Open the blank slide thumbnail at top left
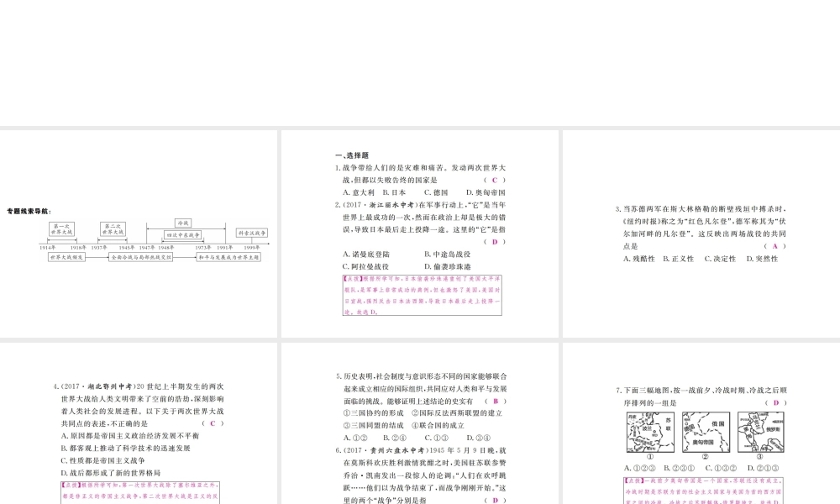Viewport: 840px width, 504px height. pyautogui.click(x=139, y=63)
